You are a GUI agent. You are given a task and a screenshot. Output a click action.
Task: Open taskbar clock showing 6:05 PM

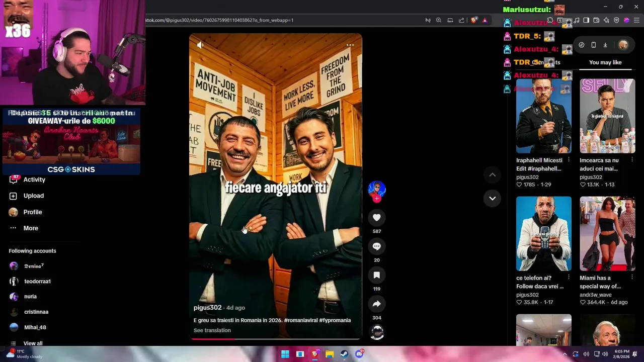pos(621,354)
